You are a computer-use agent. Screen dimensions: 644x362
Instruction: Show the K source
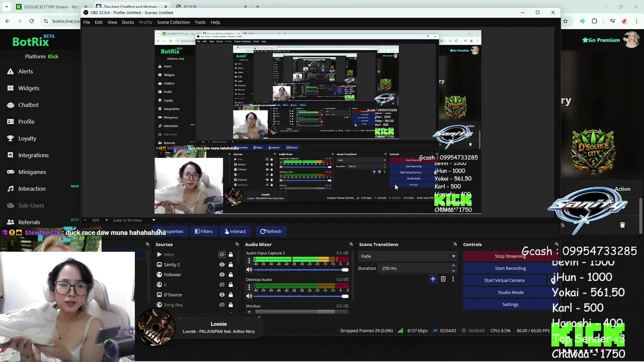click(222, 285)
